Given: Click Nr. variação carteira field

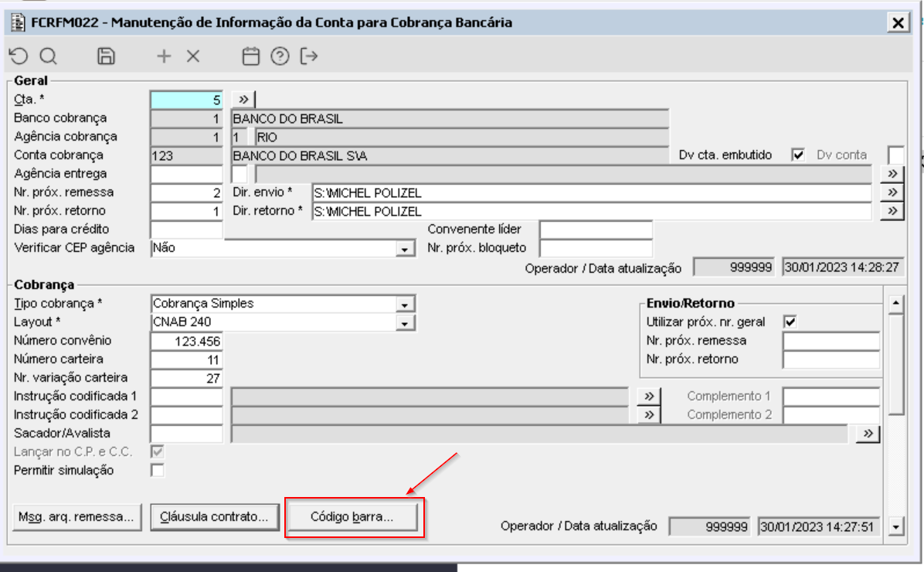Looking at the screenshot, I should click(187, 378).
